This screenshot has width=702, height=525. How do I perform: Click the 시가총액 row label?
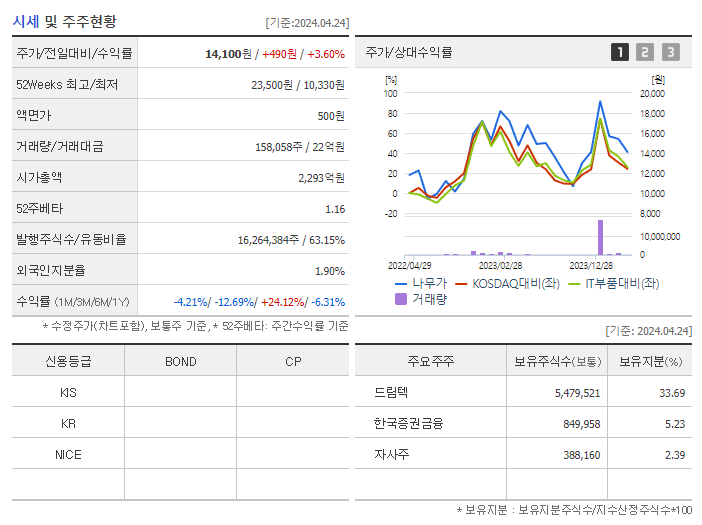coord(39,178)
